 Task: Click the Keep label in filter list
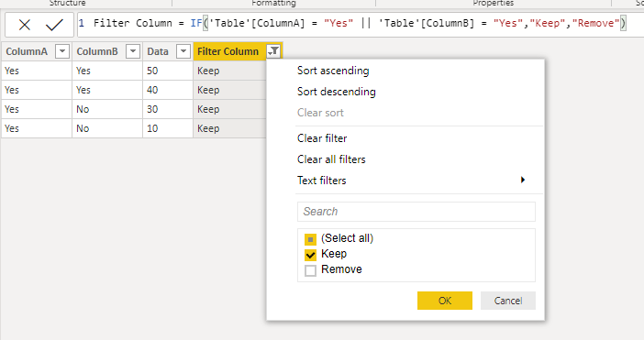click(334, 254)
